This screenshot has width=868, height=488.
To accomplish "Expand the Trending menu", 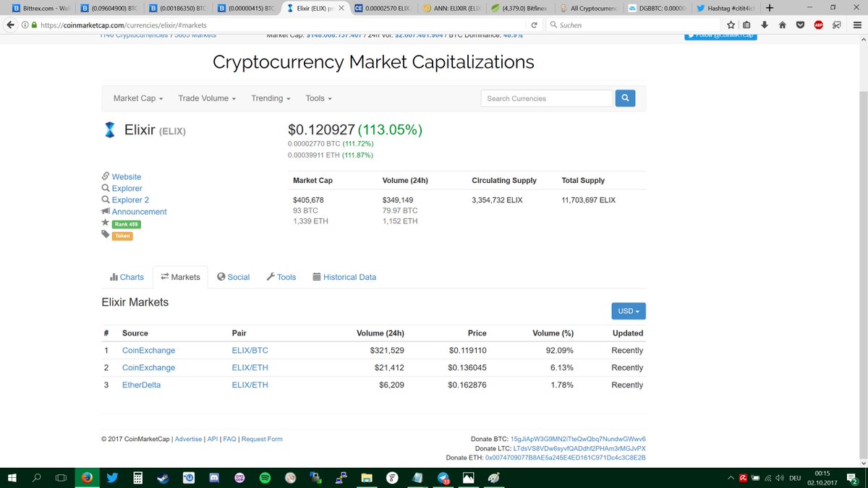I will pos(271,98).
